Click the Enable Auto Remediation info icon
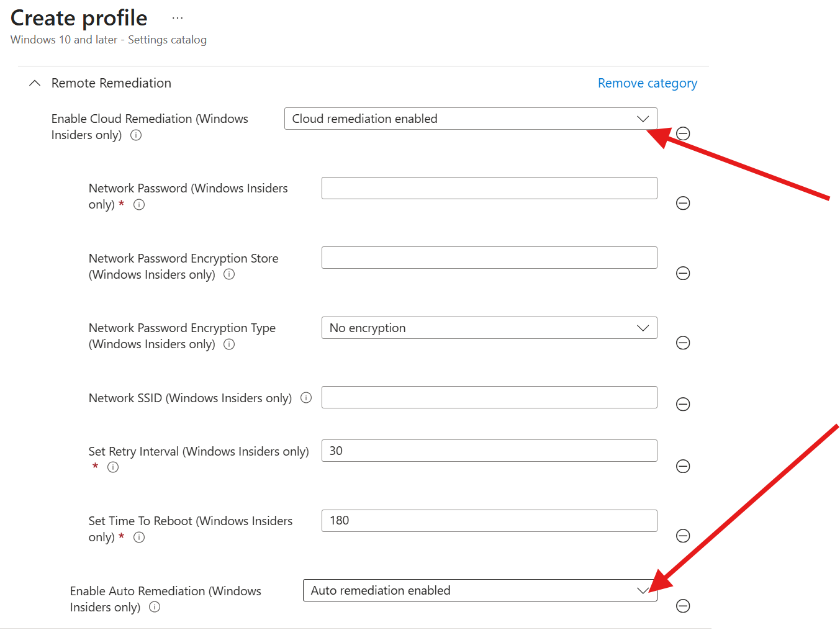Viewport: 840px width, 630px height. [x=154, y=607]
